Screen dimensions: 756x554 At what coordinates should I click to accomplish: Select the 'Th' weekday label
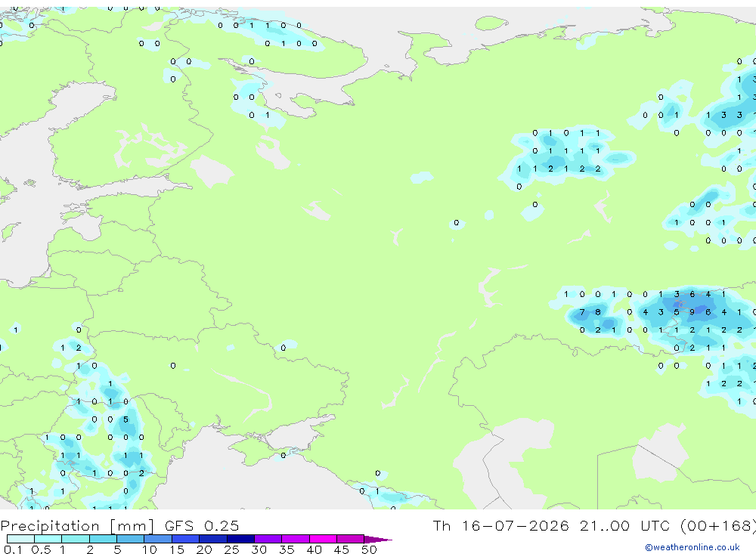(442, 525)
